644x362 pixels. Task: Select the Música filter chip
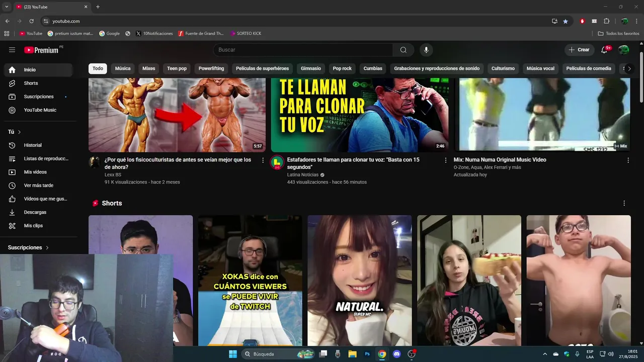click(x=123, y=68)
